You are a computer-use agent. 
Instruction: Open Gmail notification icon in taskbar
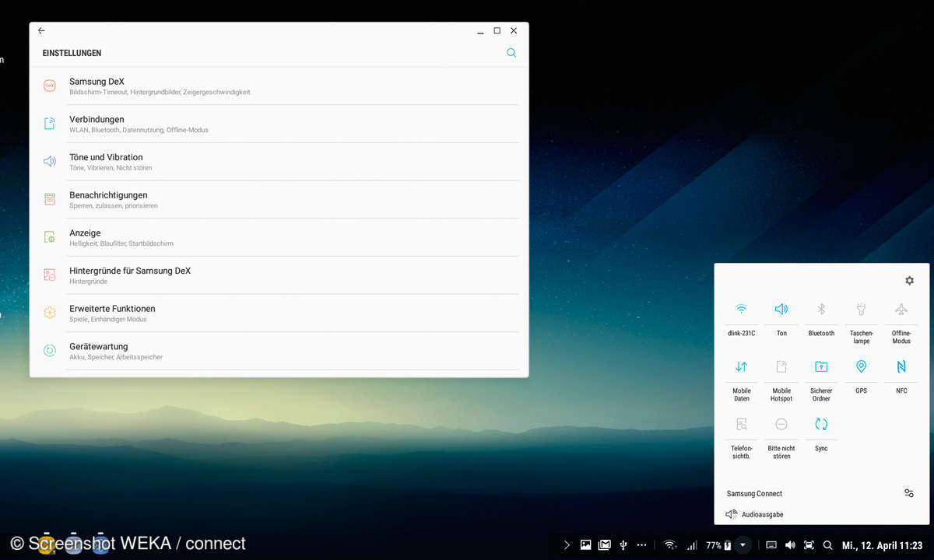pos(604,545)
